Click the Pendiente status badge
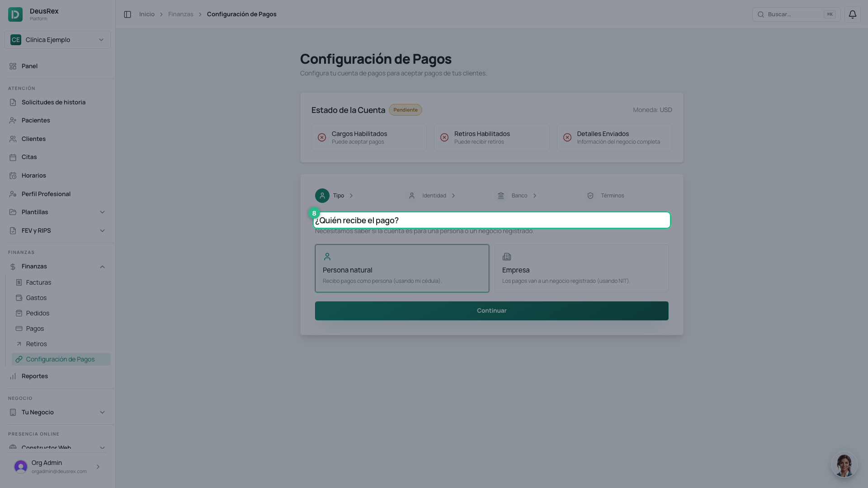 click(405, 110)
